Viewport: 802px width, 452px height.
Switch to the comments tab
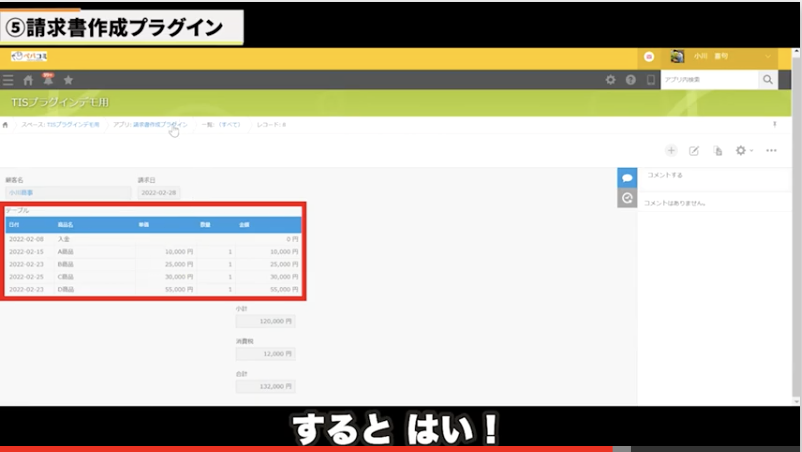click(x=627, y=177)
